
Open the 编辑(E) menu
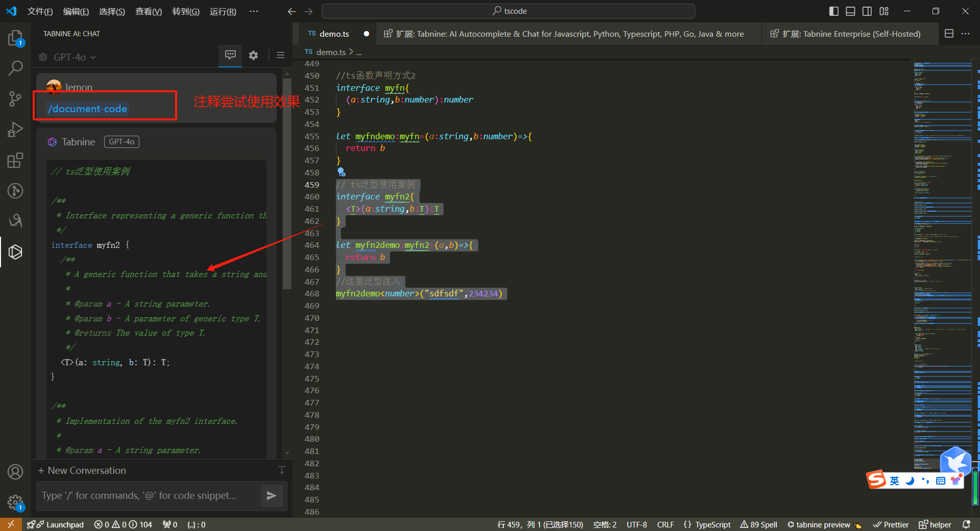point(76,11)
